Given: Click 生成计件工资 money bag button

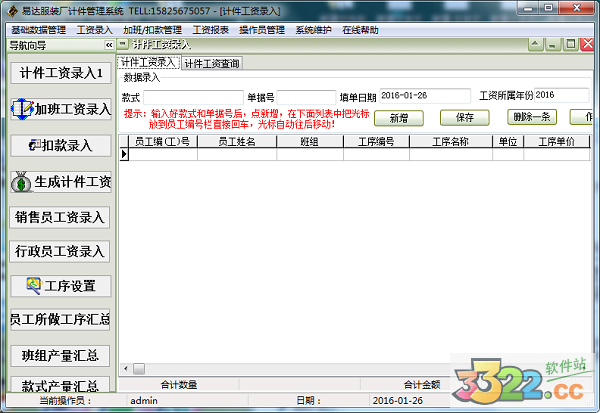Looking at the screenshot, I should pyautogui.click(x=61, y=182).
